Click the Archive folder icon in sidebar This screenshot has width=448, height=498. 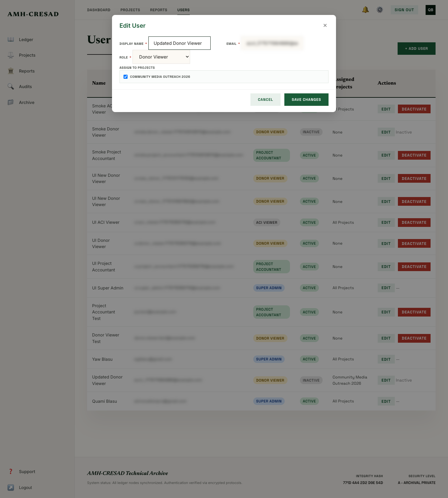click(11, 102)
